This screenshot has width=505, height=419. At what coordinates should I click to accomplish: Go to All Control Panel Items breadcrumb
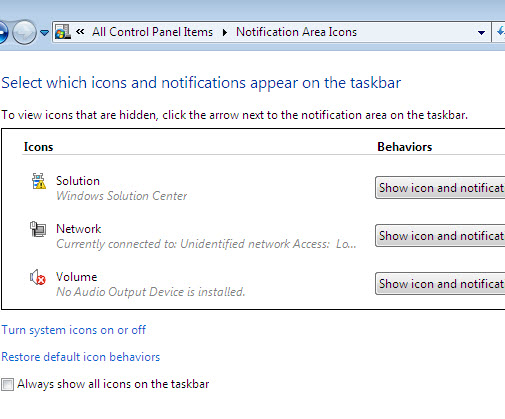click(152, 32)
